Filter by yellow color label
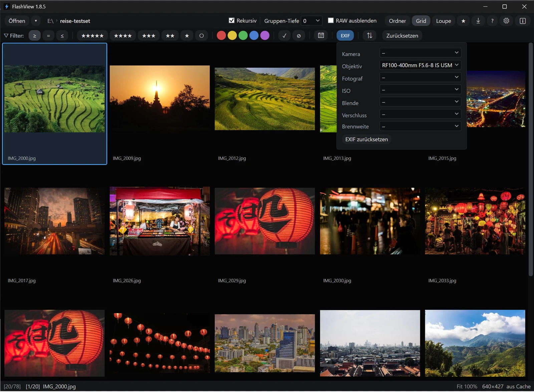534x392 pixels. pyautogui.click(x=232, y=35)
